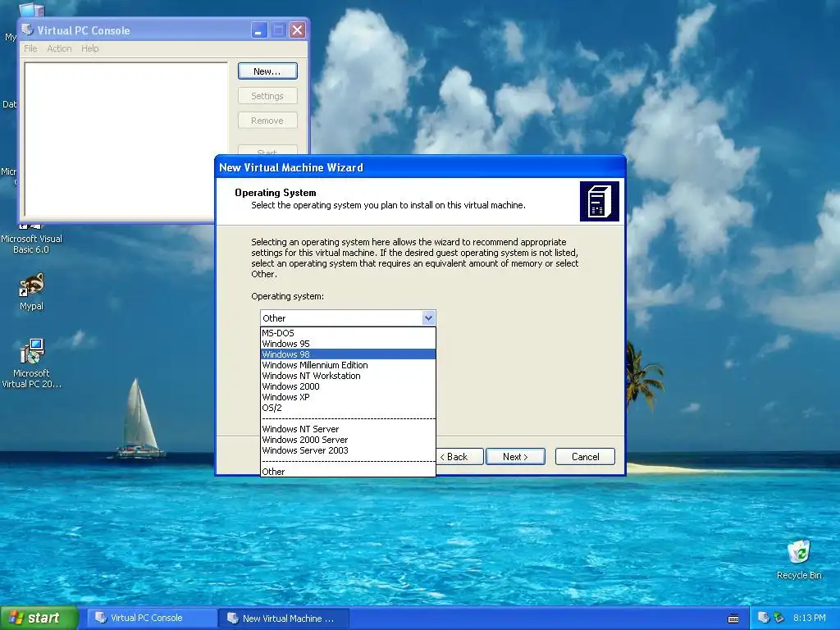This screenshot has height=630, width=840.
Task: Click the taskbar clock showing 8:13 PM
Action: click(x=810, y=618)
